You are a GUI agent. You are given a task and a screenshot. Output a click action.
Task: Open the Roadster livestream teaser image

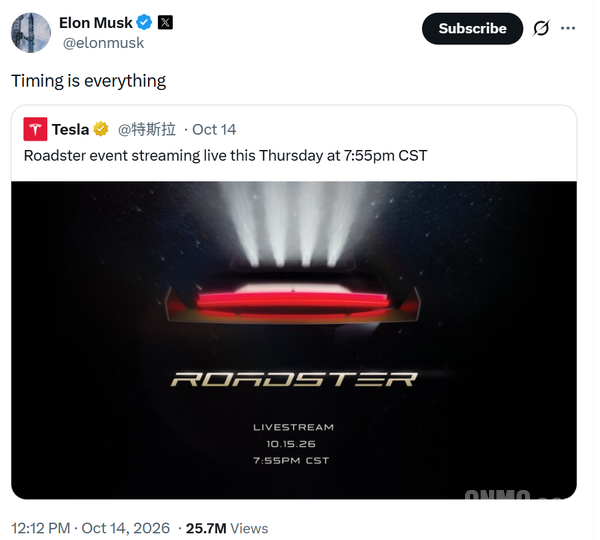pos(294,340)
